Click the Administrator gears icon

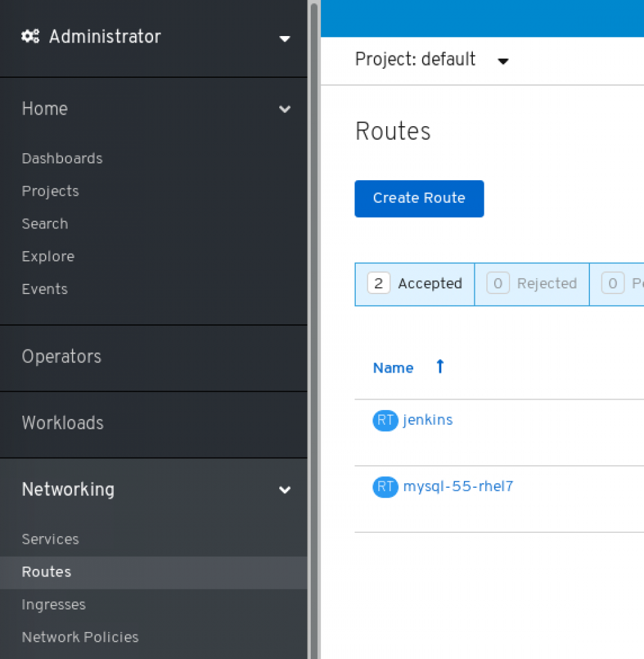(x=30, y=37)
